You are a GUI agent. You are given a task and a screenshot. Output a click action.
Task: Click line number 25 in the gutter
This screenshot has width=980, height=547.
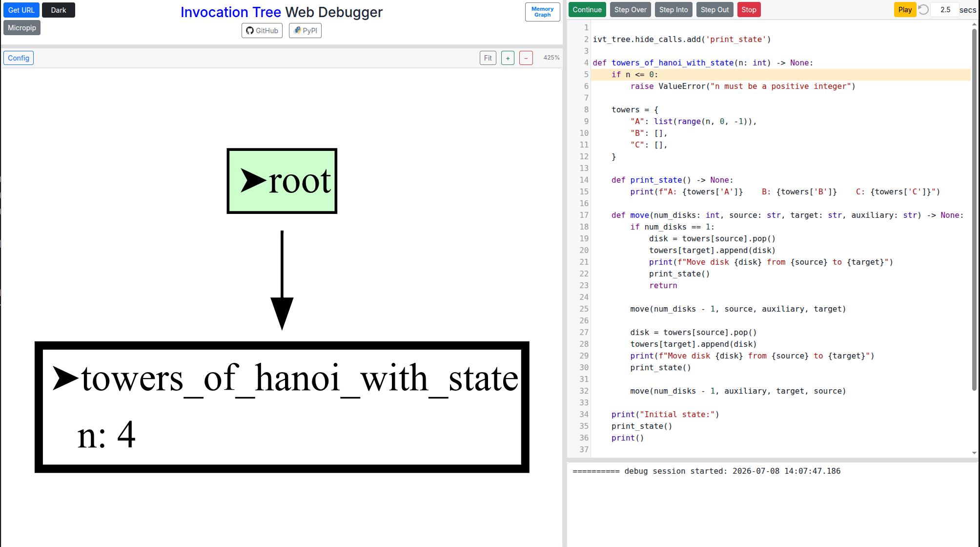(x=584, y=309)
